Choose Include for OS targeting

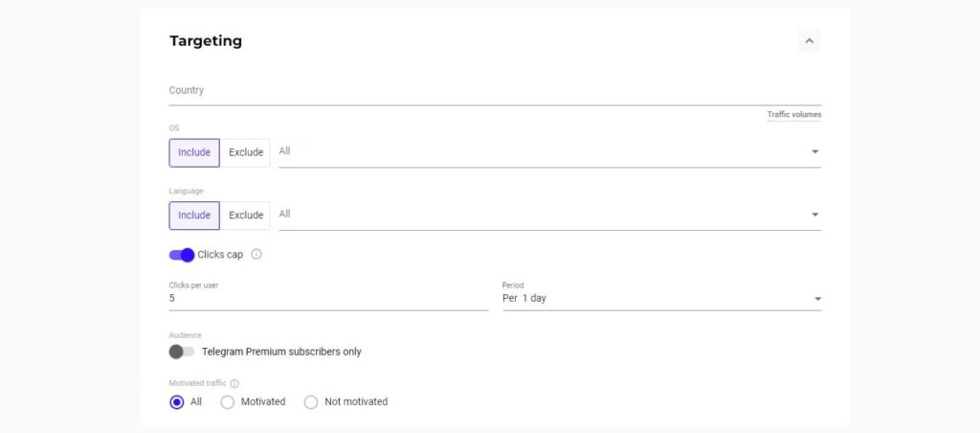194,152
